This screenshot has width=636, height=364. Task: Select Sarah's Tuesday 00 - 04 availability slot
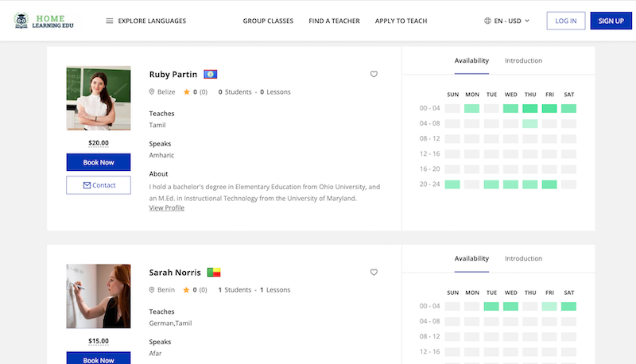coord(491,307)
